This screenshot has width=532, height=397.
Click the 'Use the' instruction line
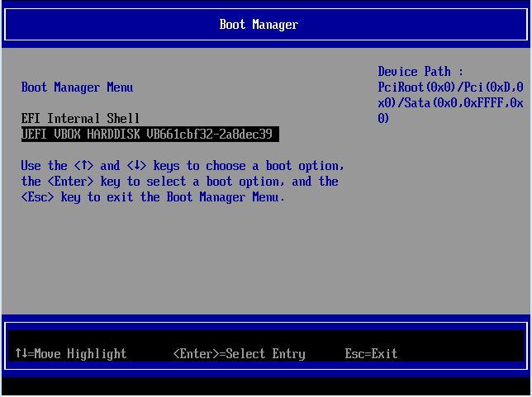click(x=183, y=166)
